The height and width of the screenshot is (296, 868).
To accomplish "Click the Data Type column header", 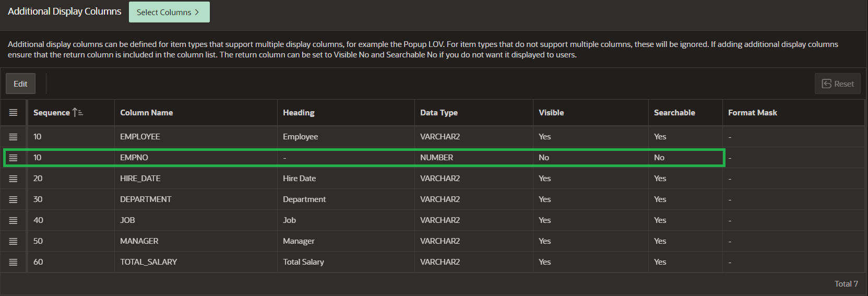I will pos(474,113).
